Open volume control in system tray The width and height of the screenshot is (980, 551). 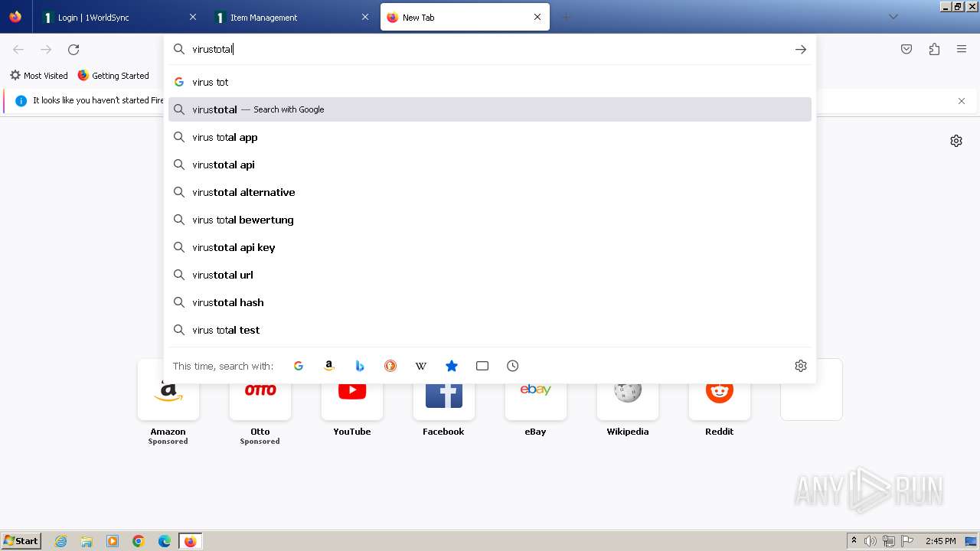(x=871, y=541)
